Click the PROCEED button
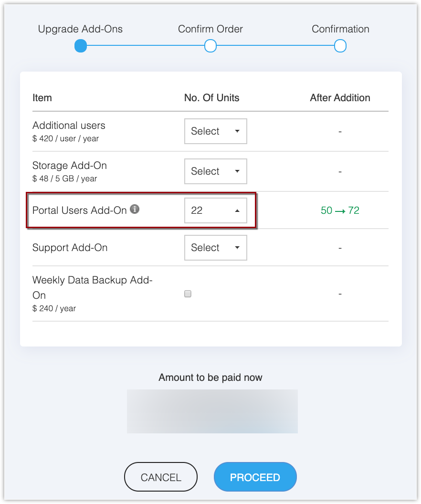 coord(255,477)
